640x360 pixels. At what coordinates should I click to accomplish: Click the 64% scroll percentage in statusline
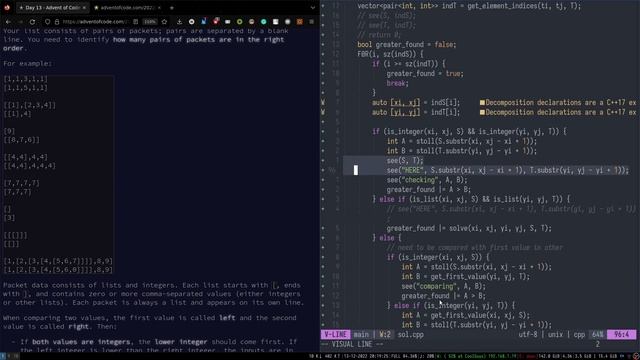(x=598, y=335)
